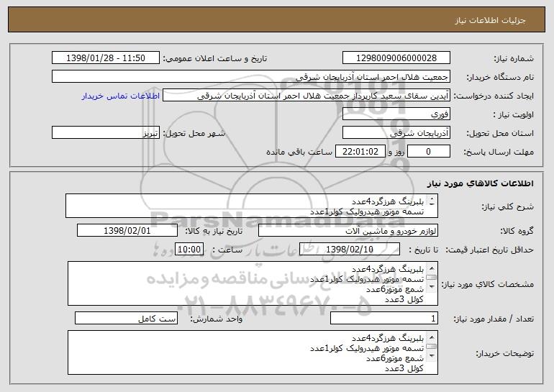Click the goods group field لوازم خودرو

[x=348, y=231]
